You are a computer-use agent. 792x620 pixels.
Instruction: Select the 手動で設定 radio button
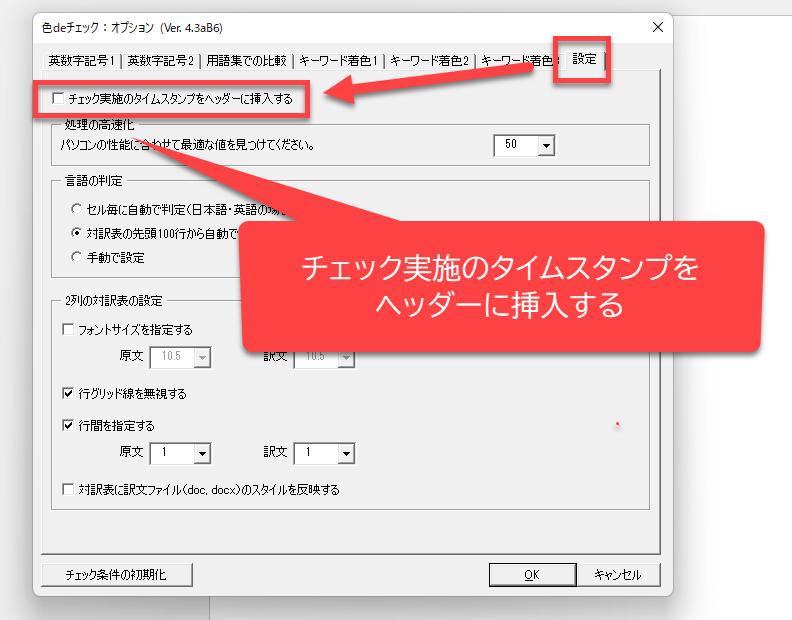pos(77,257)
